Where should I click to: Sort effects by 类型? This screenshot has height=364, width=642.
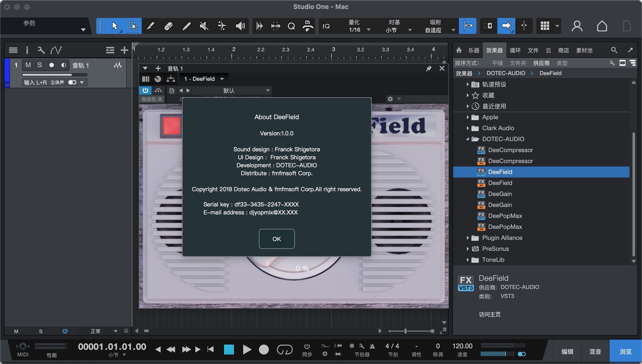click(x=562, y=63)
